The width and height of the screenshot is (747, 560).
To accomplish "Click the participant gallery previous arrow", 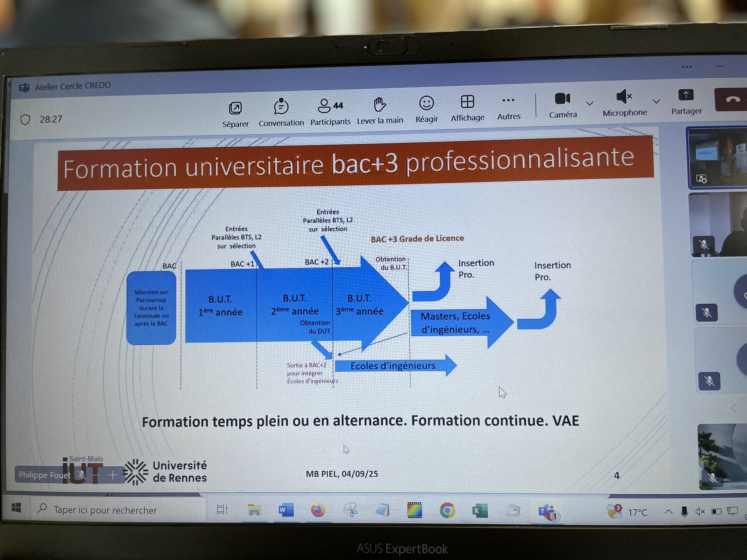I will click(734, 408).
